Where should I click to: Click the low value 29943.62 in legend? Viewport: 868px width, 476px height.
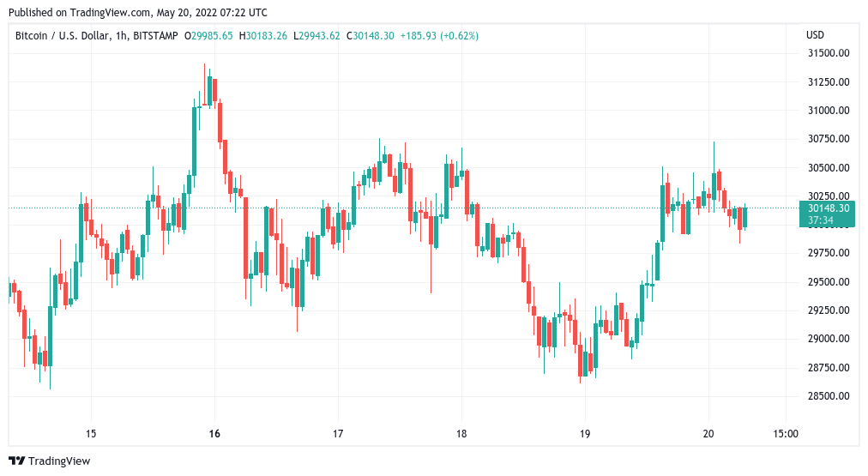319,36
